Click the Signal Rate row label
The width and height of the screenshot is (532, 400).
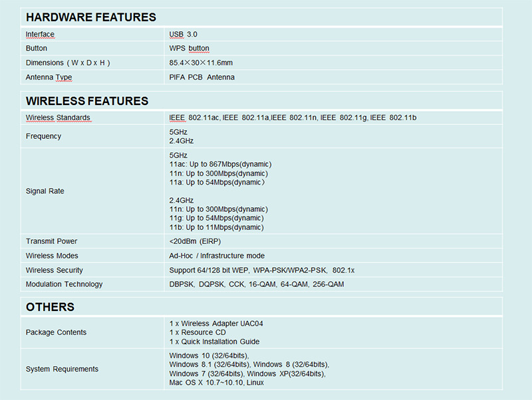click(45, 191)
